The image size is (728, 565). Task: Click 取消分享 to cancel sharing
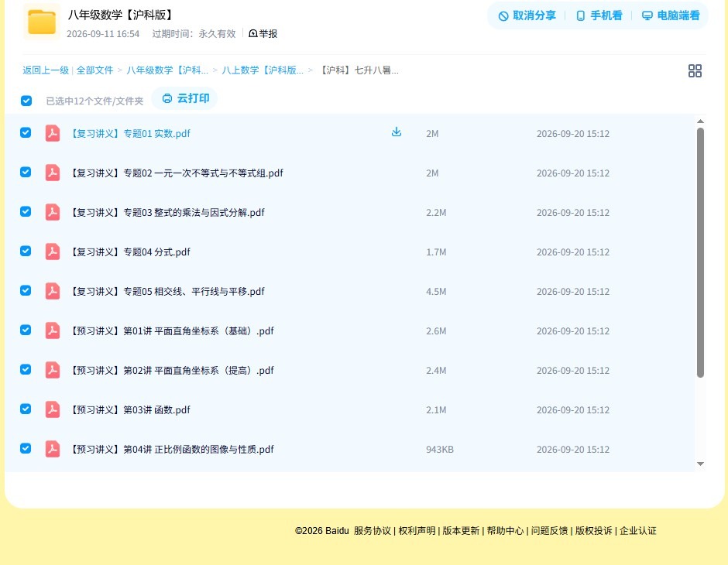(527, 15)
